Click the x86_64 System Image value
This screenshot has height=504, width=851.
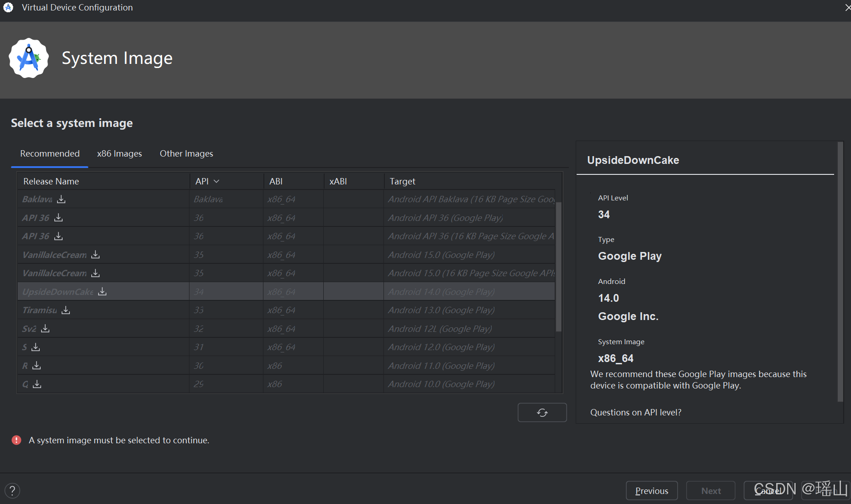pos(615,358)
